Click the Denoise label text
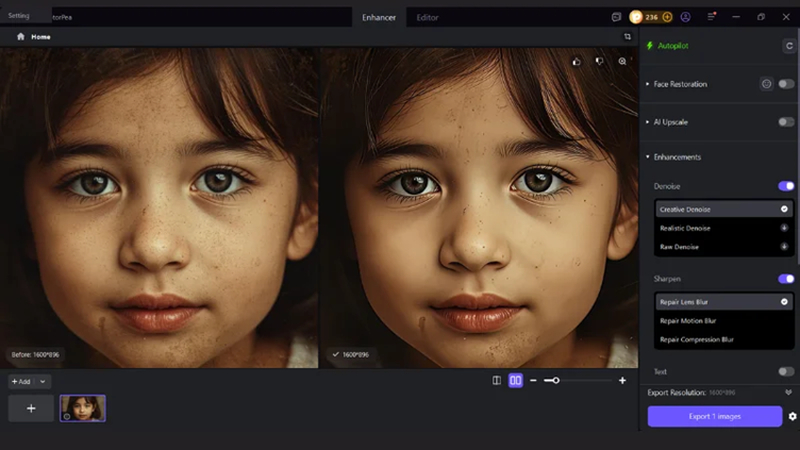 (667, 187)
